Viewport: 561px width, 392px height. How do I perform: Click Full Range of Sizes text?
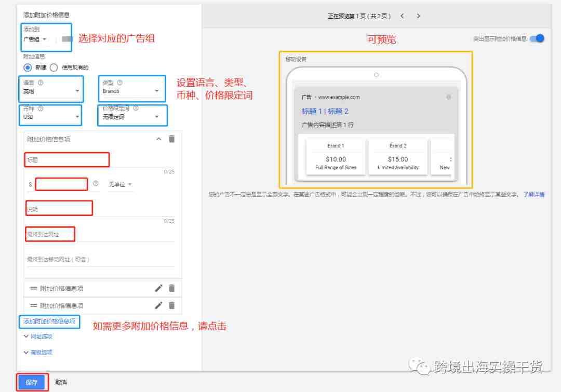(x=336, y=168)
